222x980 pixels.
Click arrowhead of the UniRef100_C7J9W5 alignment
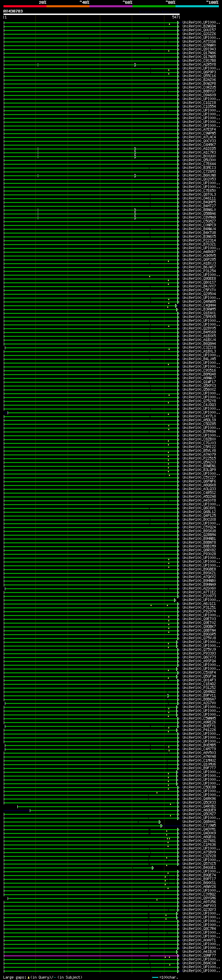tap(161, 826)
